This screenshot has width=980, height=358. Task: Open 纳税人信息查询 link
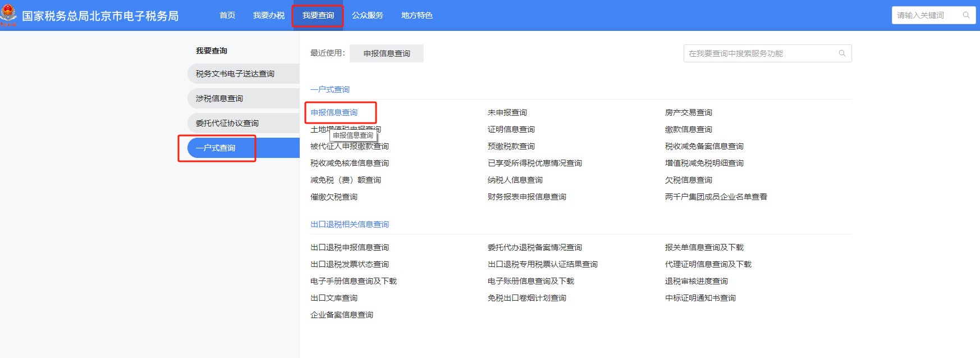(x=515, y=180)
